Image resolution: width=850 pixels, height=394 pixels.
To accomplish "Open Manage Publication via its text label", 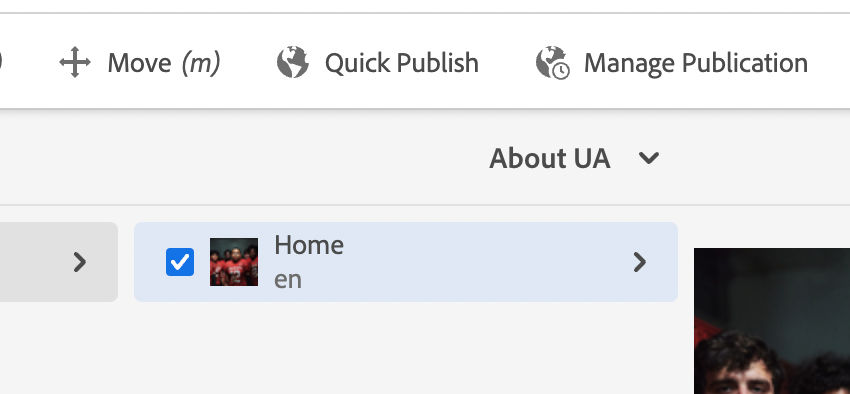I will click(696, 63).
